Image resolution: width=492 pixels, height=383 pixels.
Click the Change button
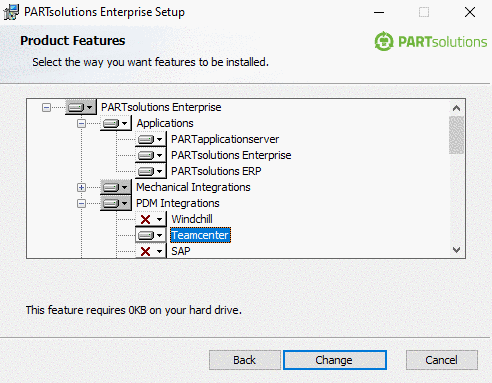pos(335,360)
